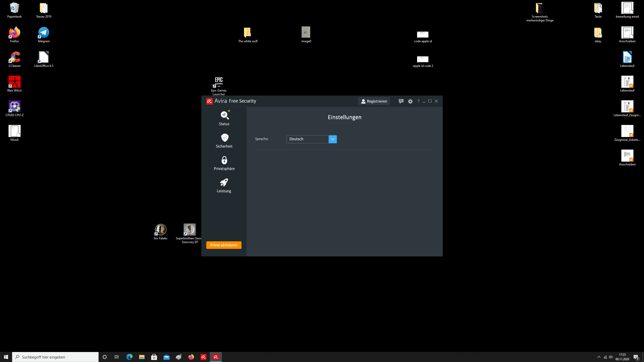
Task: Launch Microsoft Edge from the taskbar
Action: 129,357
